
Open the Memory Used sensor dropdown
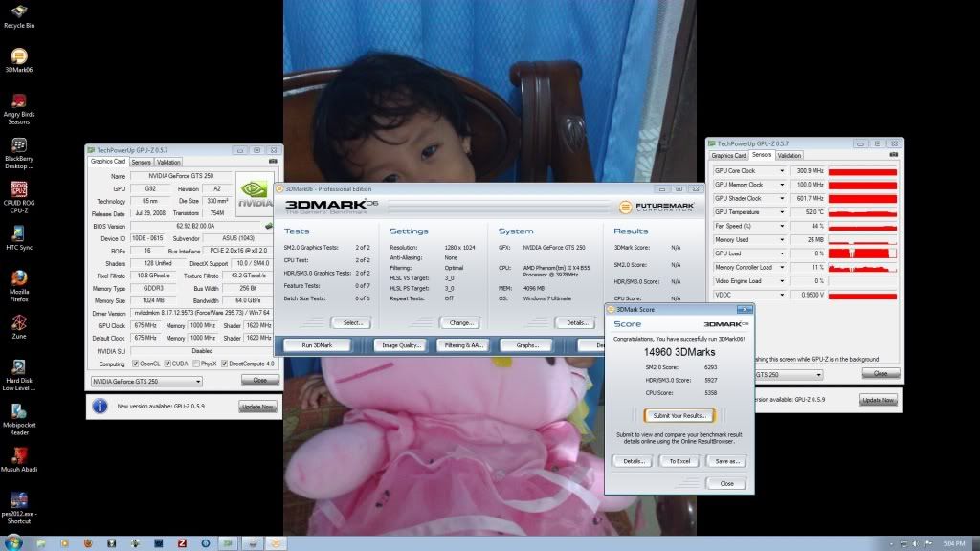pos(781,239)
